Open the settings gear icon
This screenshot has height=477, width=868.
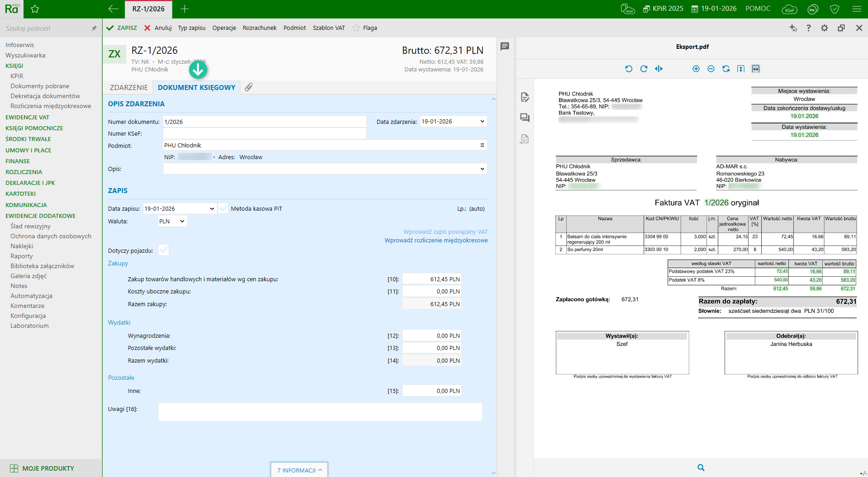click(x=824, y=28)
